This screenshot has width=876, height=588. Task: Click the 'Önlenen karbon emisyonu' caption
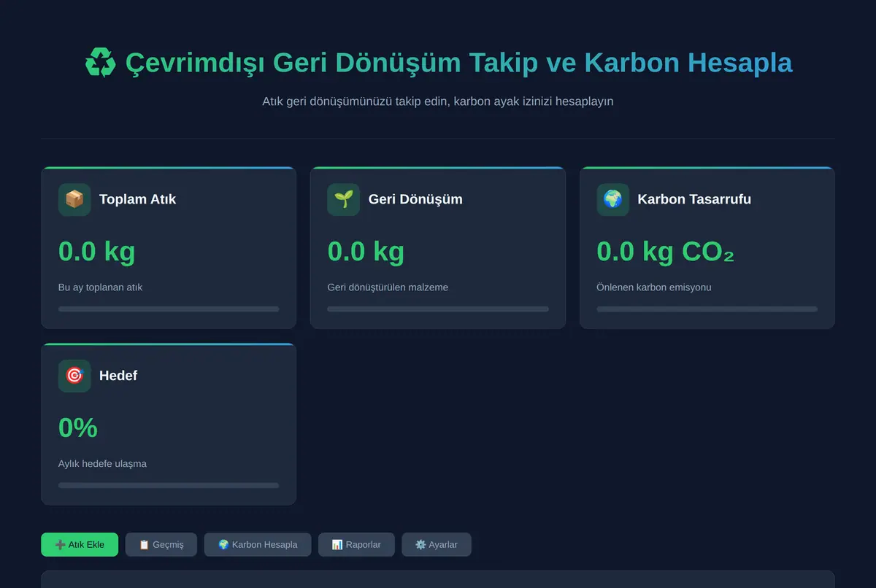point(654,287)
